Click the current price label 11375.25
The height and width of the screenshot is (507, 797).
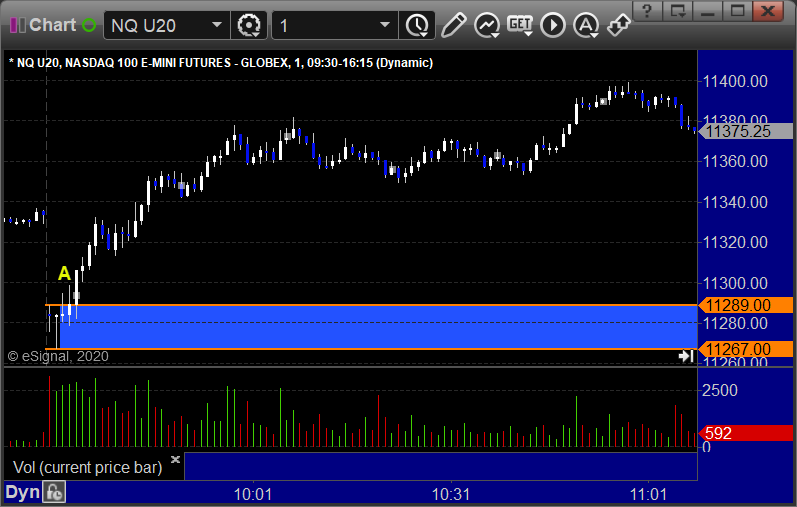[x=746, y=131]
